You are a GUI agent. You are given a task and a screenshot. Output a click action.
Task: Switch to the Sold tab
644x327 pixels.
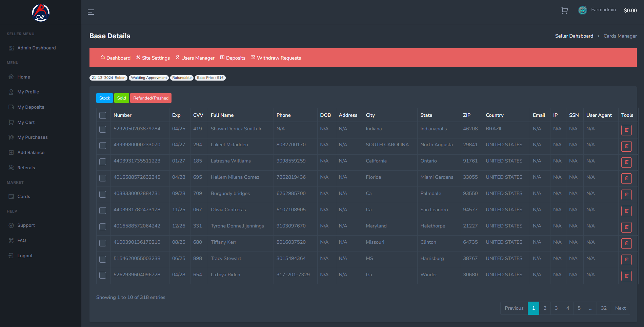pos(121,98)
